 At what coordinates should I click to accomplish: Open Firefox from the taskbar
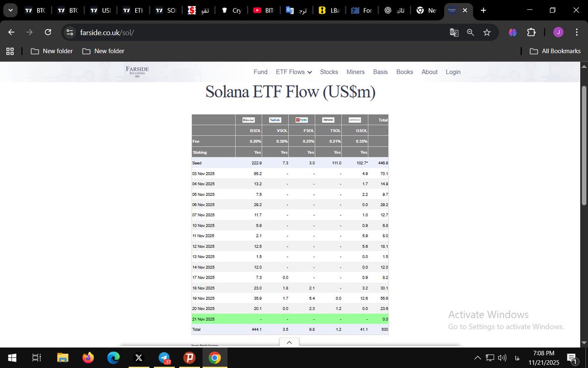coord(88,358)
